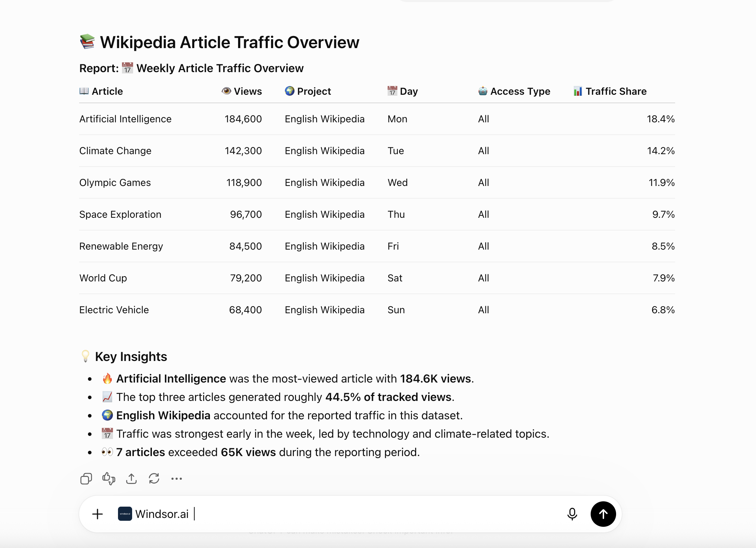Click the Space Exploration article cell
756x548 pixels.
click(x=120, y=215)
